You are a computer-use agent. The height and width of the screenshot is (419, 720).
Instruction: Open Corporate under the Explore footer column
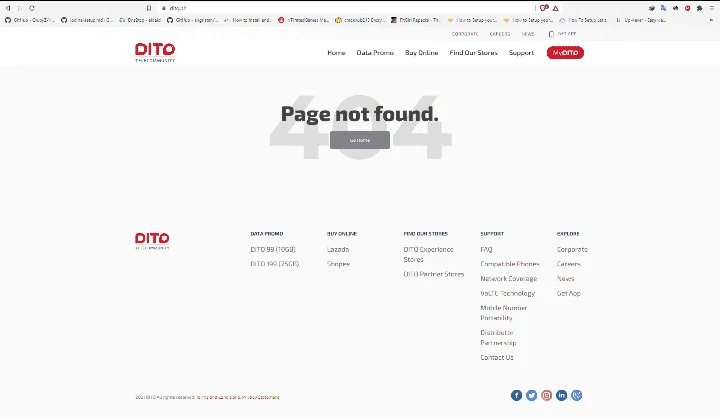[572, 249]
